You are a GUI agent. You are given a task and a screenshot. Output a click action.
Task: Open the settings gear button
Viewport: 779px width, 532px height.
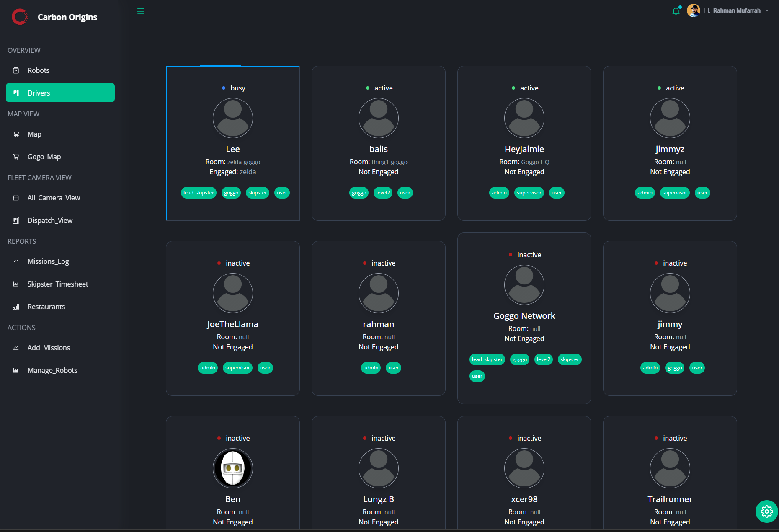(x=766, y=511)
